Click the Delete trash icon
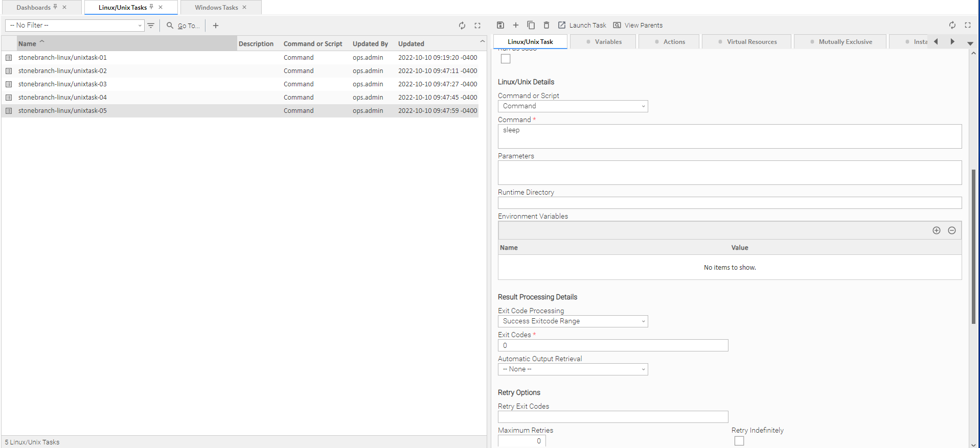This screenshot has width=980, height=448. click(x=546, y=25)
